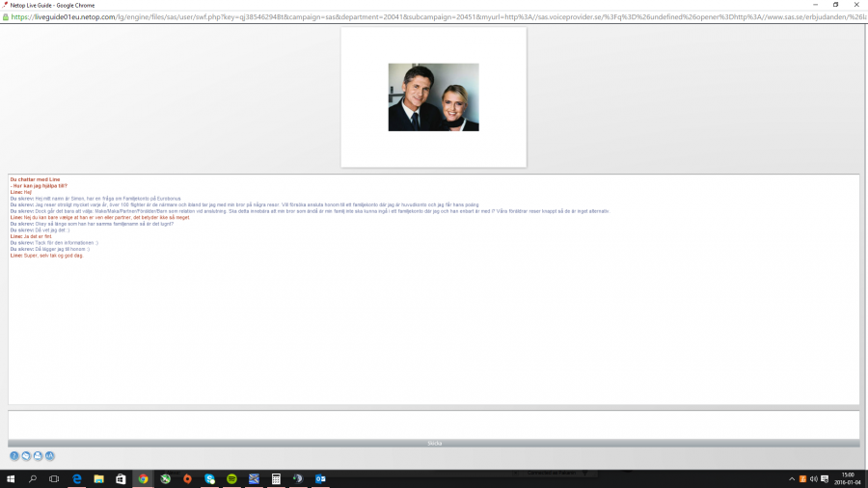
Task: Launch Microsoft Edge from the taskbar
Action: [77, 478]
